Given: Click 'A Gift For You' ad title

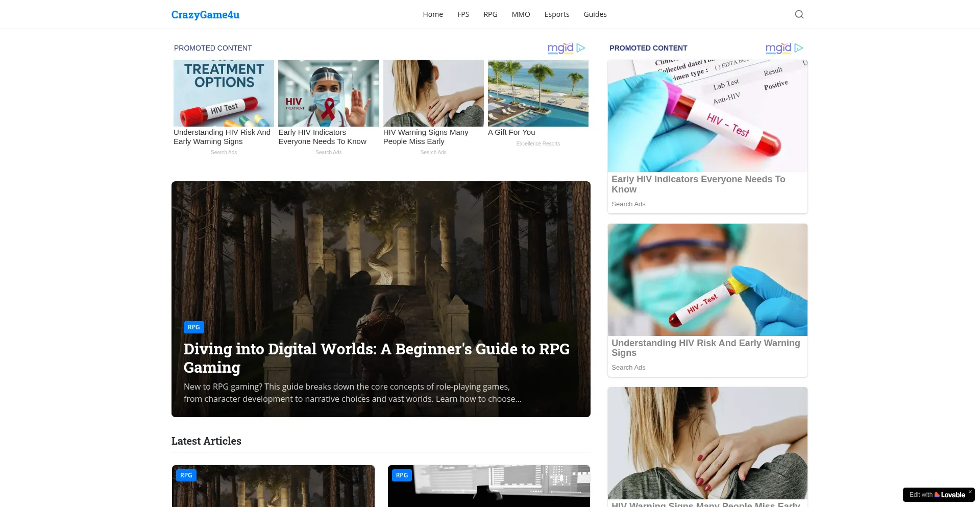Looking at the screenshot, I should tap(511, 132).
